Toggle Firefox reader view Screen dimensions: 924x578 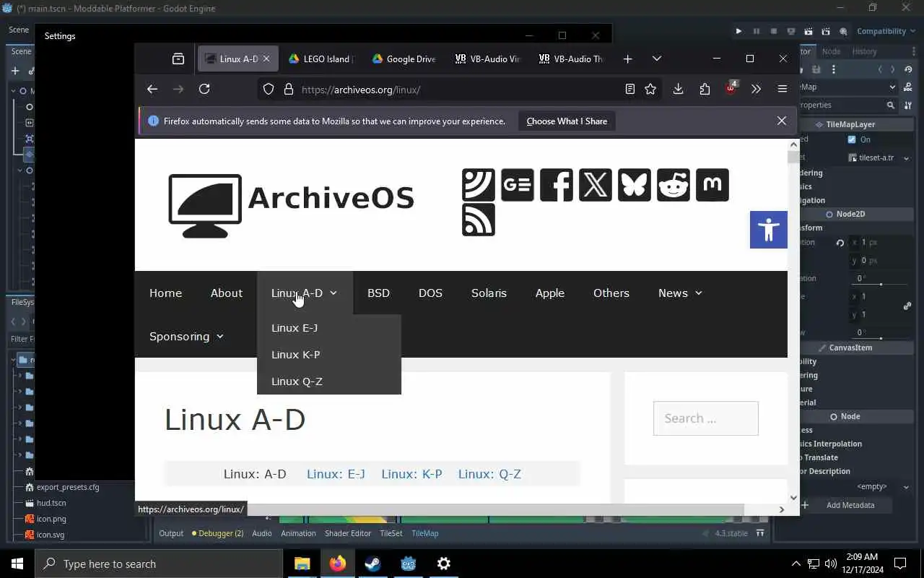(630, 89)
